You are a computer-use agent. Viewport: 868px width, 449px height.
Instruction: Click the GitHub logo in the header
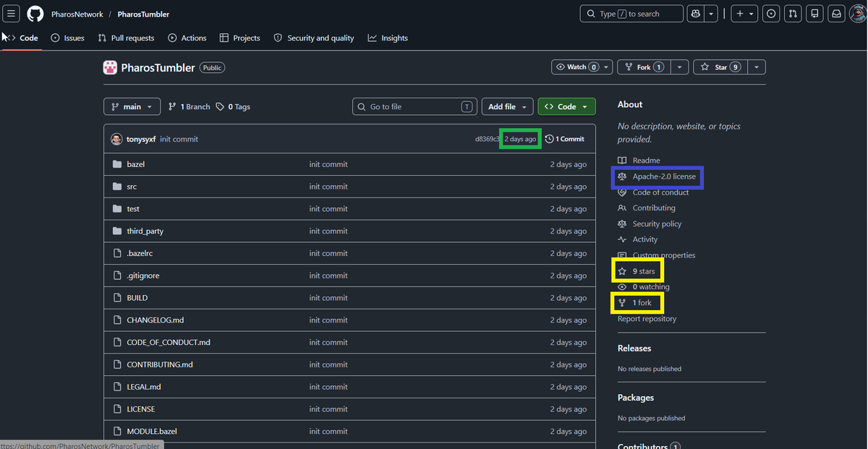pyautogui.click(x=35, y=14)
